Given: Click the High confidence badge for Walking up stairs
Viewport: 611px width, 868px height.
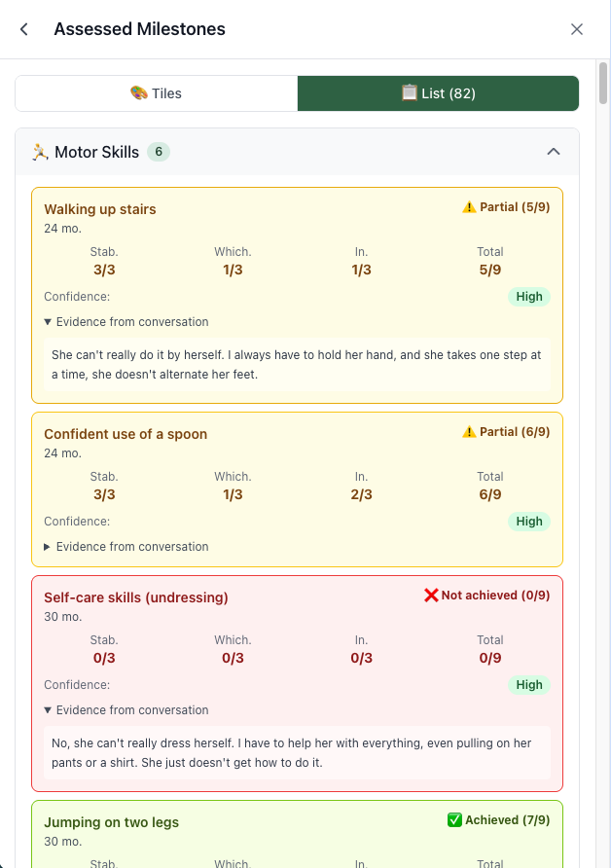Looking at the screenshot, I should [529, 297].
